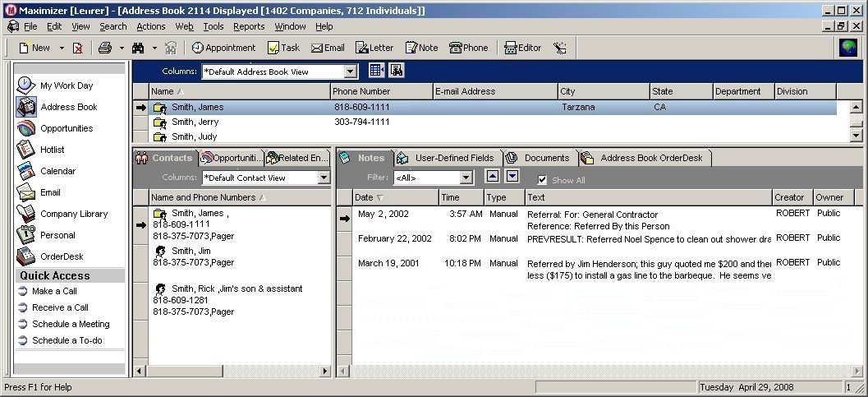Screen dimensions: 868x397
Task: Open the File menu
Action: 30,26
